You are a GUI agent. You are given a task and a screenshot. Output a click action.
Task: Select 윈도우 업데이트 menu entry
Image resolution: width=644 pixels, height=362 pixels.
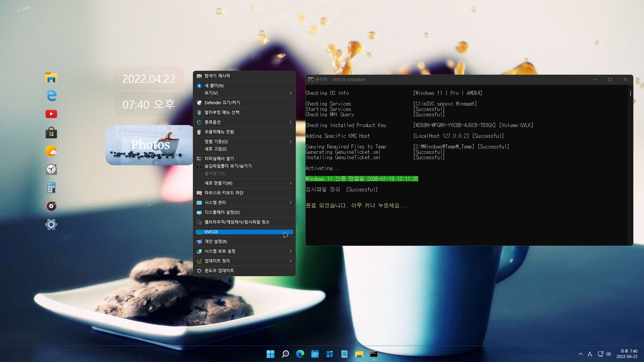245,271
